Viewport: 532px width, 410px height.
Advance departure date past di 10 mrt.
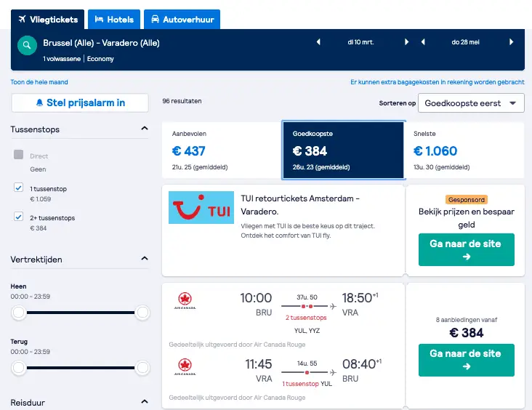406,42
